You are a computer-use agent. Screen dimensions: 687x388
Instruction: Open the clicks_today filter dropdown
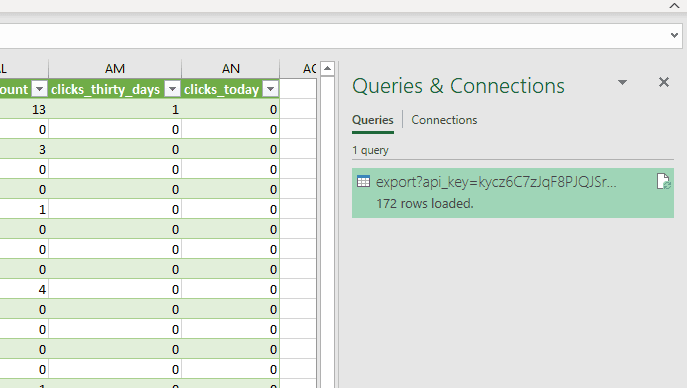coord(271,89)
